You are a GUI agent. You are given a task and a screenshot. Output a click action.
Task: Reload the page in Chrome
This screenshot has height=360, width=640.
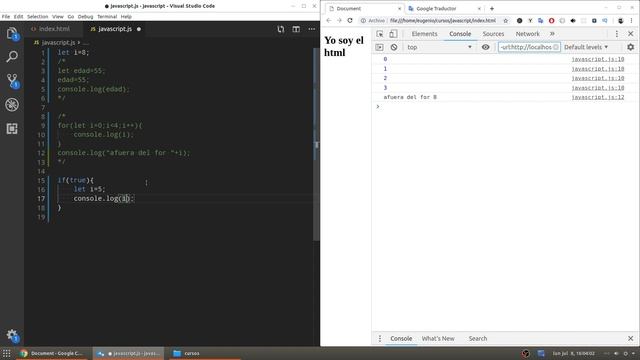pos(350,20)
